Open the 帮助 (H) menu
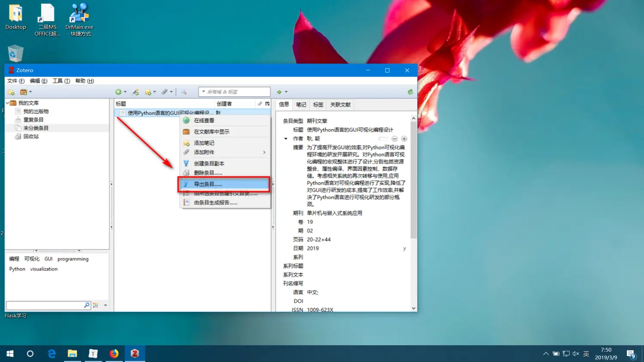The image size is (644, 362). [x=84, y=81]
